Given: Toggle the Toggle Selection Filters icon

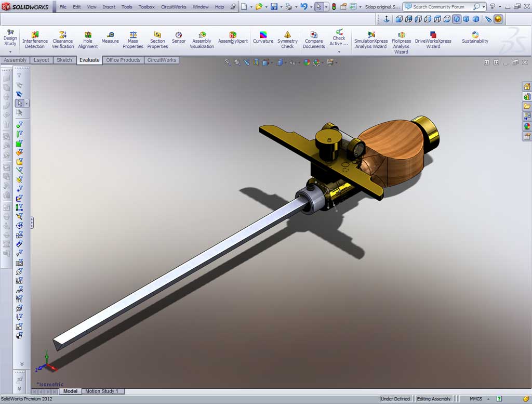Looking at the screenshot, I should pos(19,75).
